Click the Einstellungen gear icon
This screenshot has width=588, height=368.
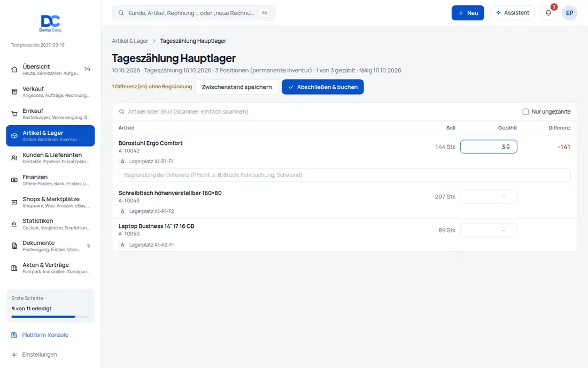(14, 355)
